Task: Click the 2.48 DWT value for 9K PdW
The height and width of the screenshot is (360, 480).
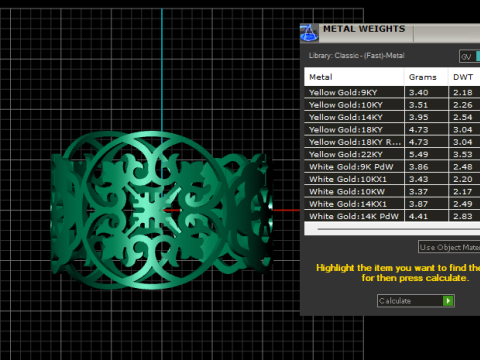Action: tap(463, 167)
